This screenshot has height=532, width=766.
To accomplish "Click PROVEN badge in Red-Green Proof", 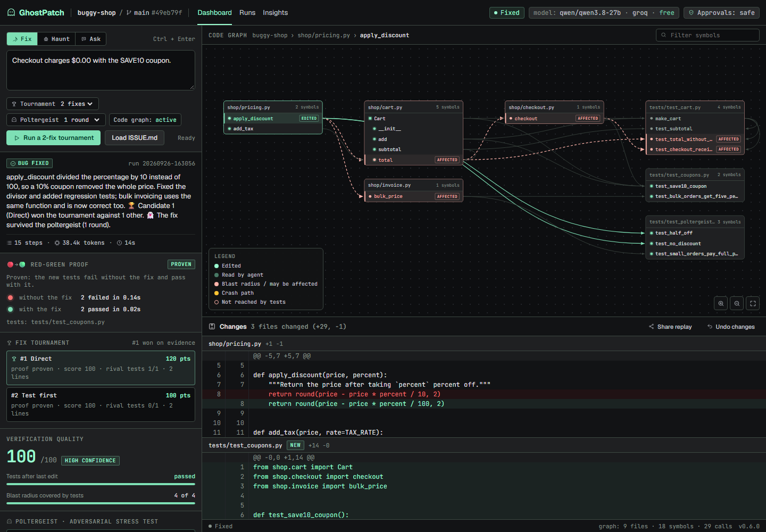I will click(x=181, y=264).
